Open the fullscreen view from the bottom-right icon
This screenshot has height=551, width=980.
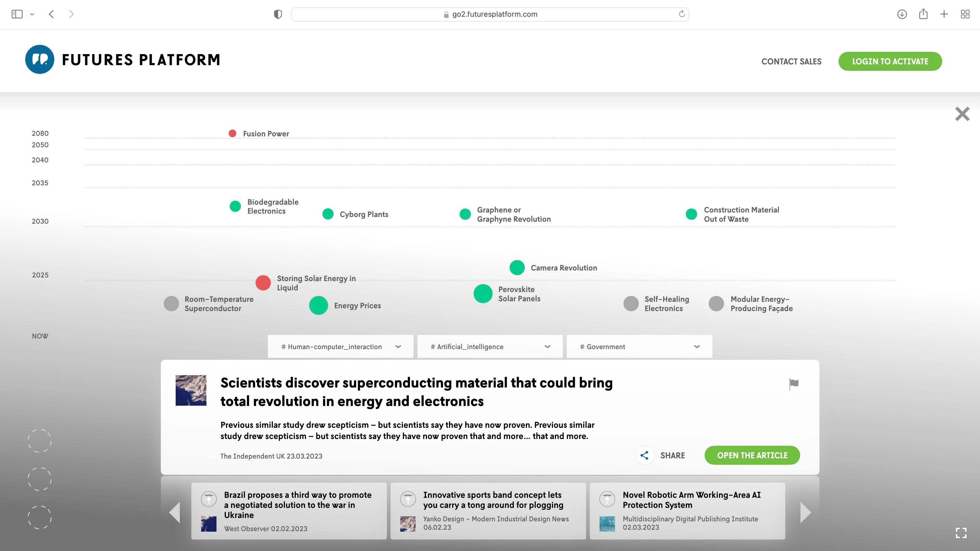(962, 532)
